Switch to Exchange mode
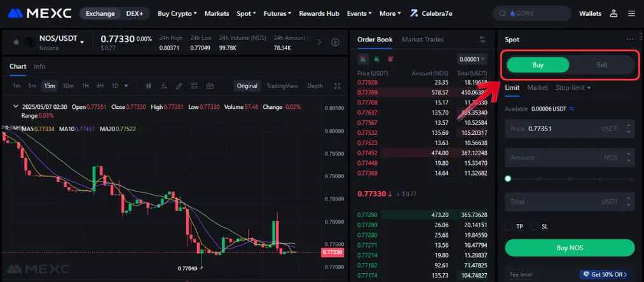The width and height of the screenshot is (644, 282). [99, 13]
